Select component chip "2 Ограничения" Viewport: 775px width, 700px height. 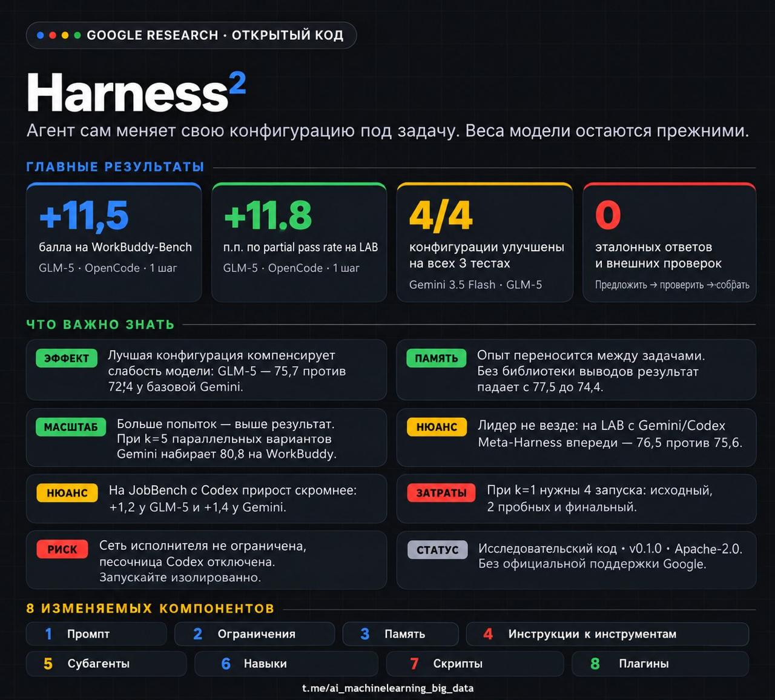[254, 634]
